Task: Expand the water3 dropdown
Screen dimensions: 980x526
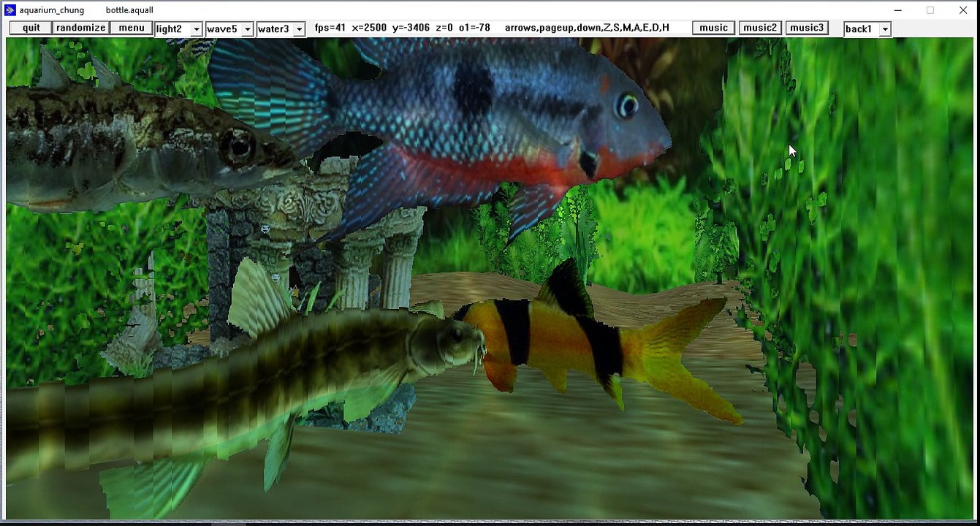Action: [x=298, y=29]
